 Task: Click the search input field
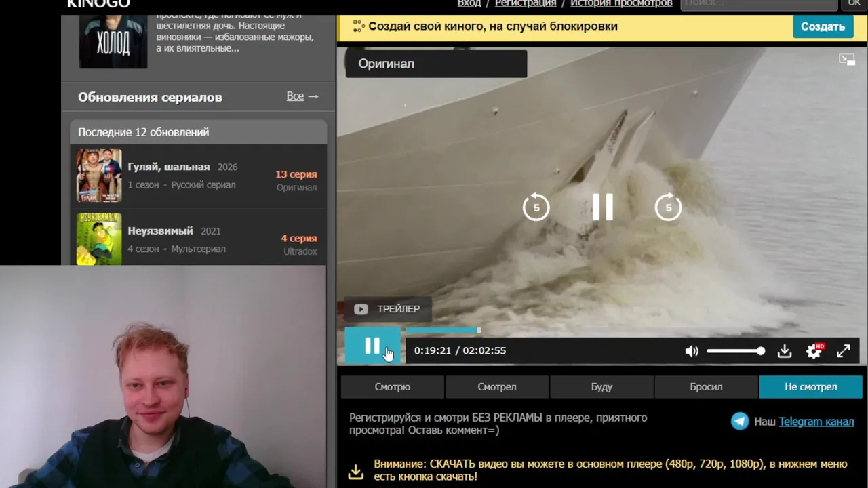point(759,4)
